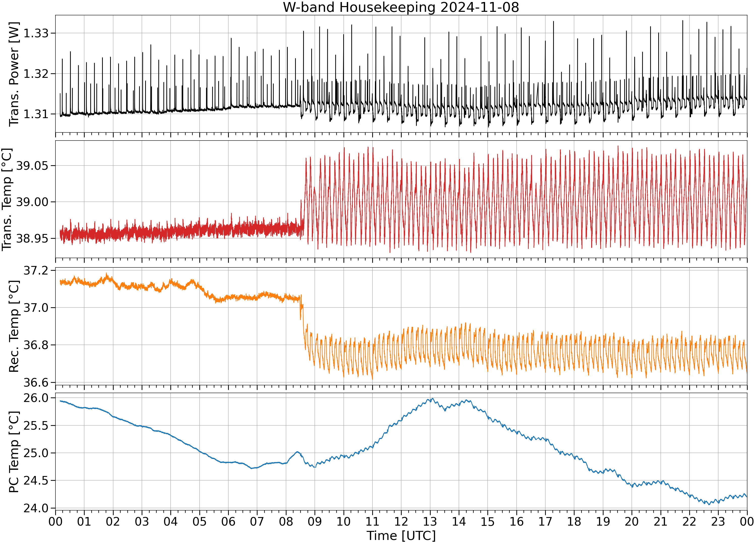Select the 23 hour tick label

[718, 521]
